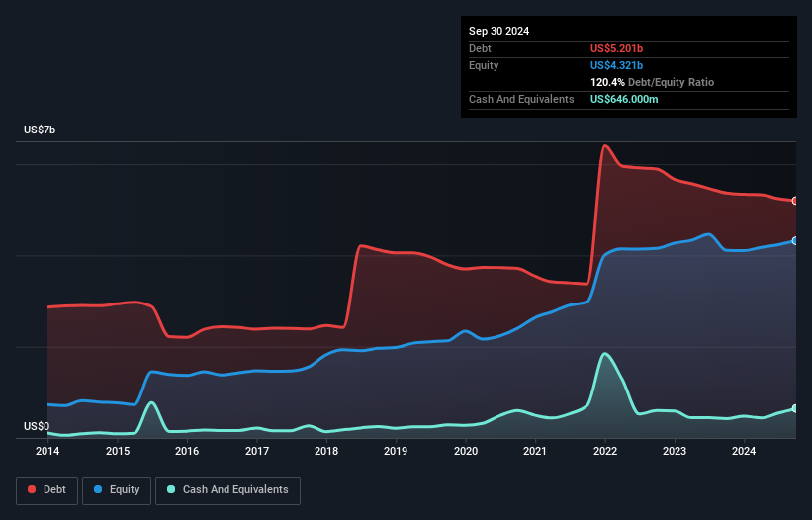Click the US$5.201b debt value

pos(616,48)
